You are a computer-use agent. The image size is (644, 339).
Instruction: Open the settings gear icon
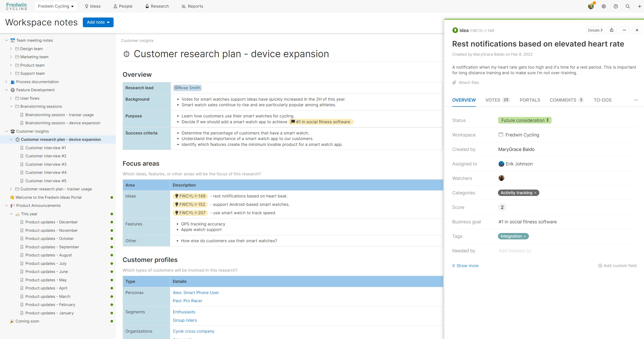click(x=604, y=6)
